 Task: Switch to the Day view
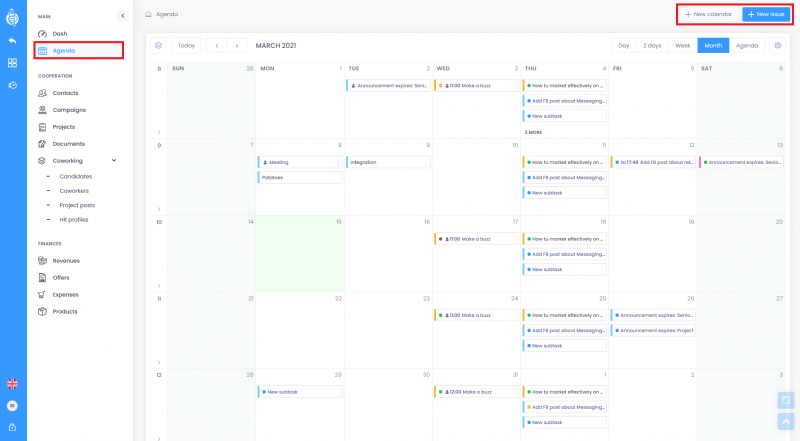(x=623, y=45)
